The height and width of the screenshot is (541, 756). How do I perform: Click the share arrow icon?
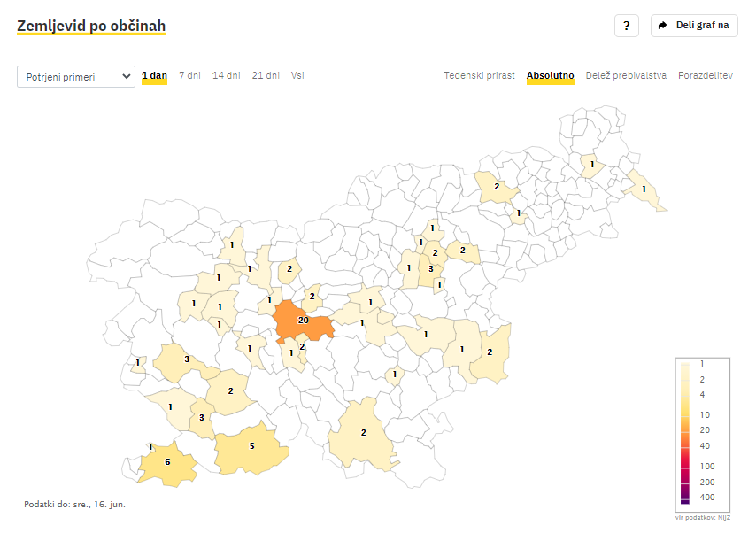tap(663, 25)
